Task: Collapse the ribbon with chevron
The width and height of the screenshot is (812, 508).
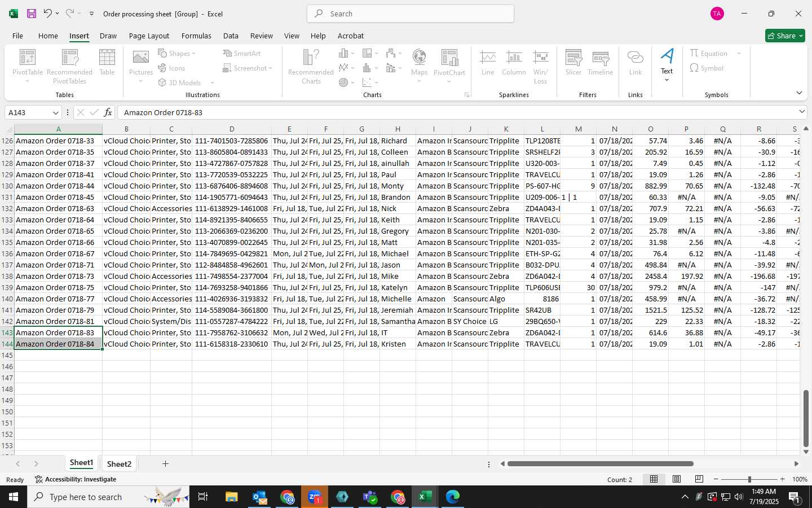Action: coord(799,93)
